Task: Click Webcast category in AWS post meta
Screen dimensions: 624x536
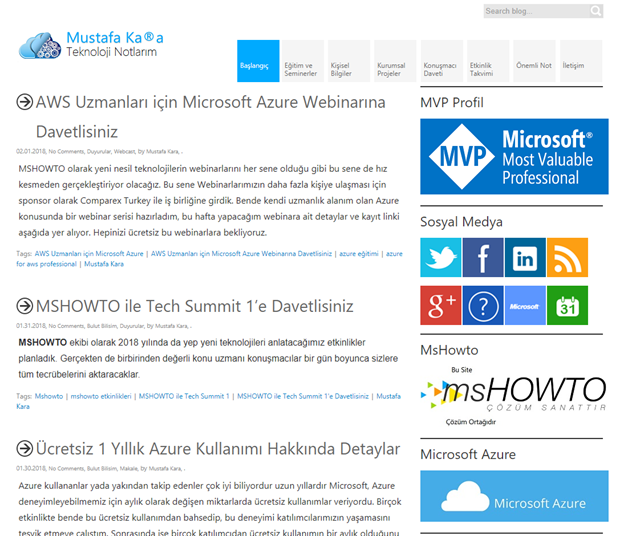Action: tap(124, 152)
